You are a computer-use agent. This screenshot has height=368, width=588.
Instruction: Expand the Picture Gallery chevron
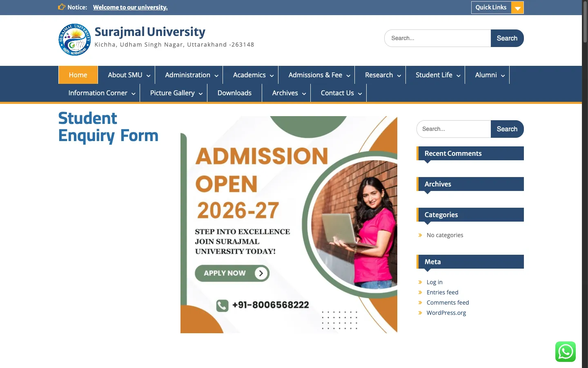201,94
